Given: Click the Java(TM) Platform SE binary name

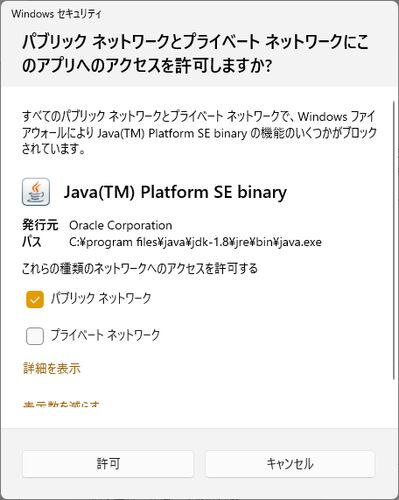Looking at the screenshot, I should [175, 192].
